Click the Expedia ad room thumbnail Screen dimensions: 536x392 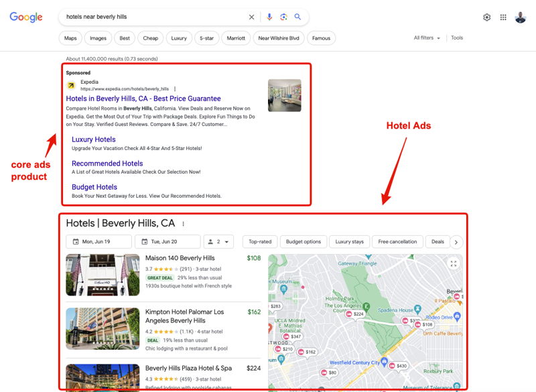point(284,95)
